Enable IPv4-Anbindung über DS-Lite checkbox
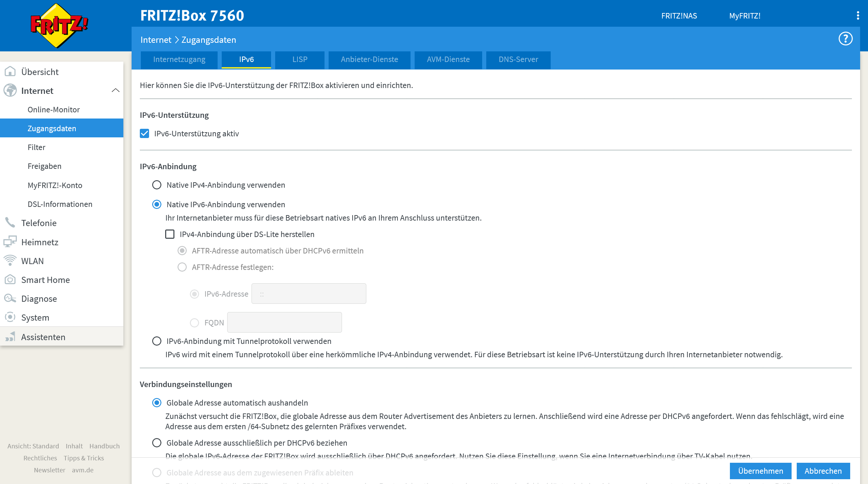868x484 pixels. click(170, 234)
